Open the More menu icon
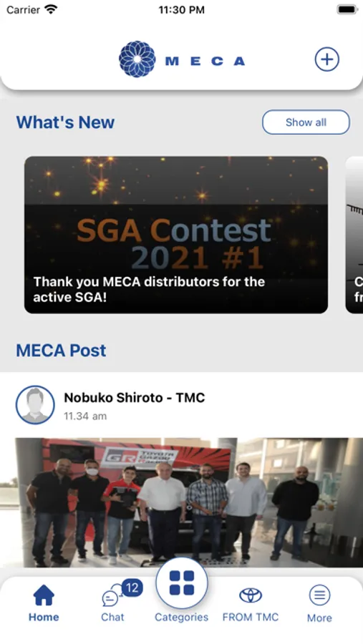This screenshot has height=644, width=363. tap(319, 595)
